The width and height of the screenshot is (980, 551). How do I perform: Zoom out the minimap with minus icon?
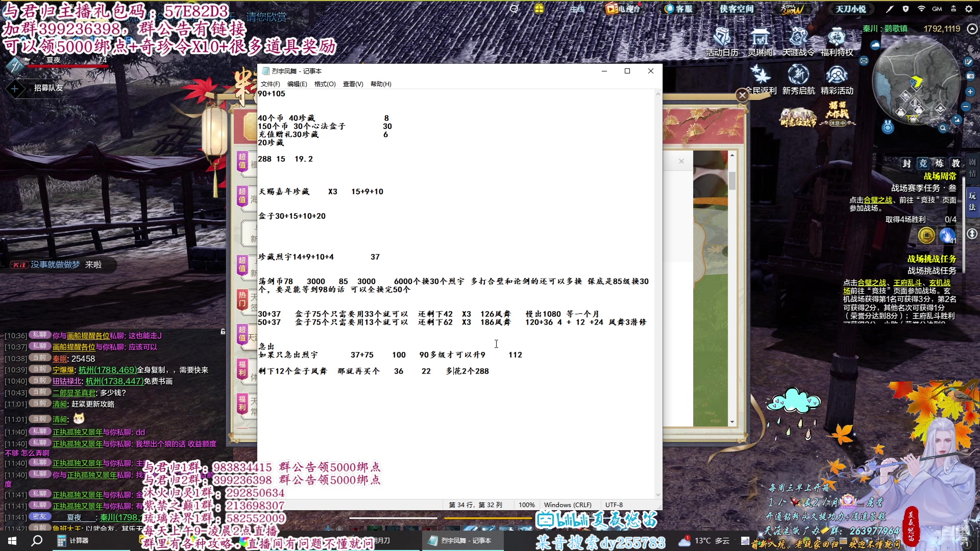click(x=966, y=107)
